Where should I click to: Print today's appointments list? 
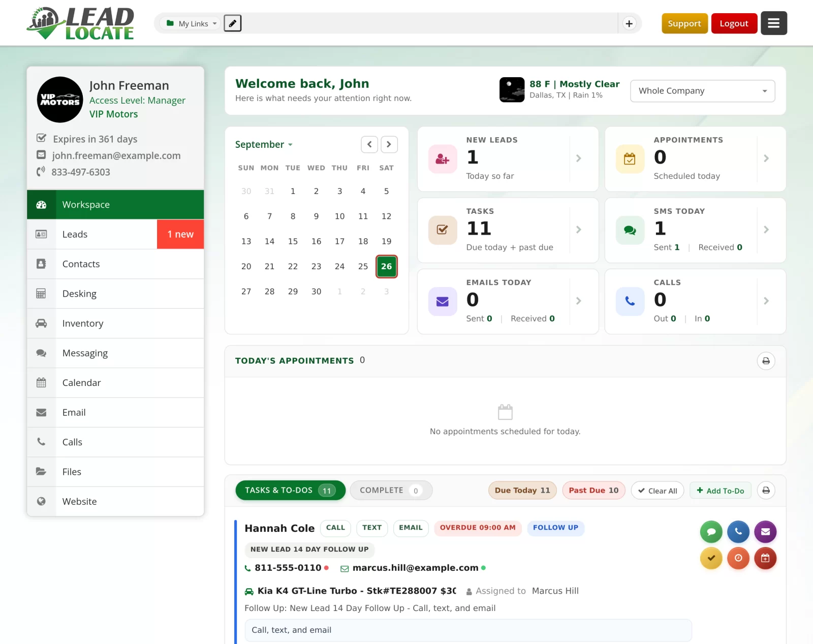[x=766, y=361]
